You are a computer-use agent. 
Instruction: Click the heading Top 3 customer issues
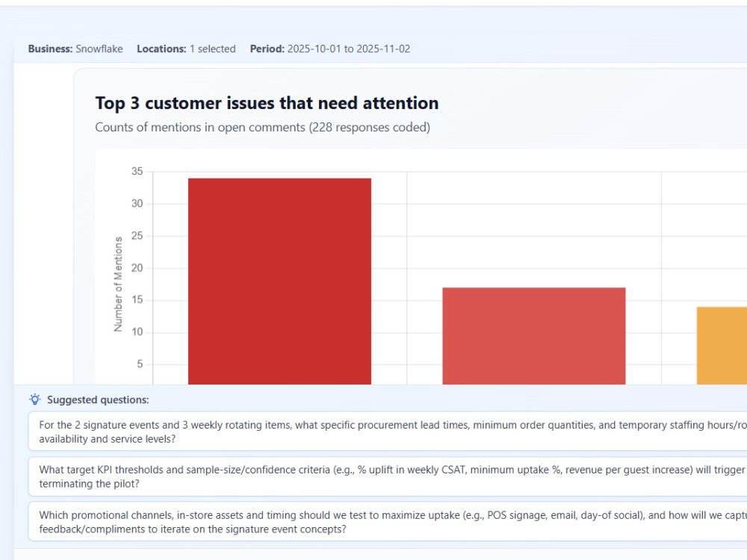click(267, 103)
